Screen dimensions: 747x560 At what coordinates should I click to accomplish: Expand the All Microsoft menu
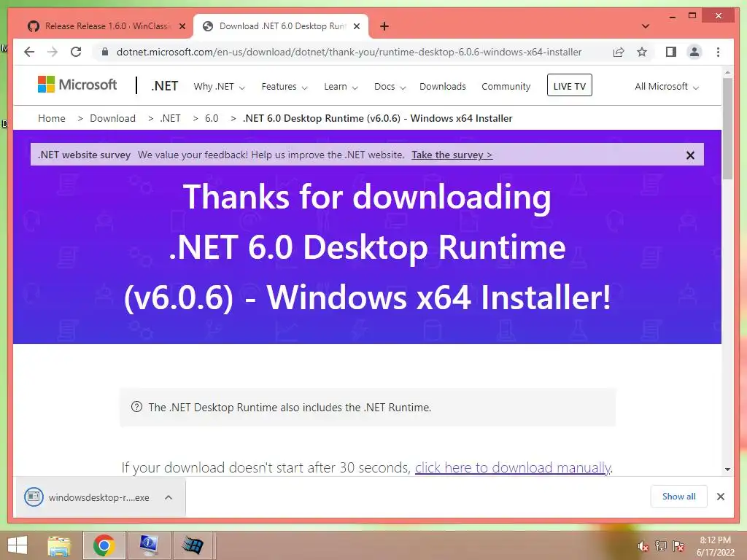click(x=667, y=87)
